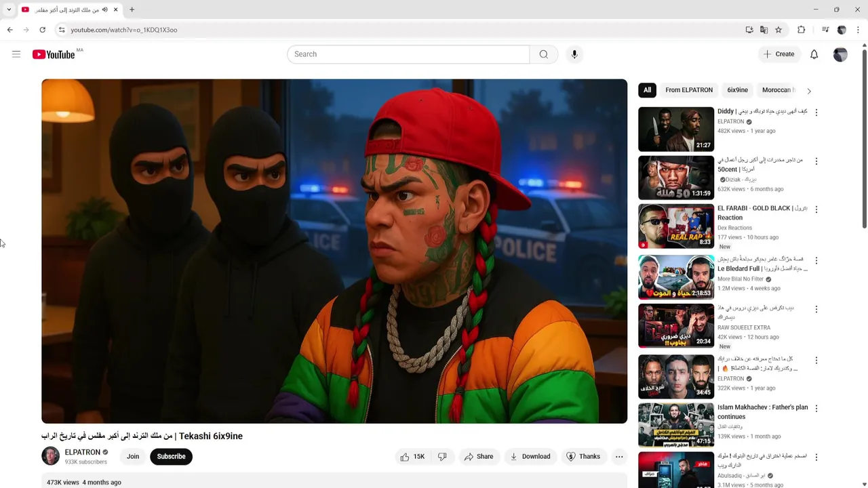The height and width of the screenshot is (488, 868).
Task: Open the ELPATRON channel avatar
Action: pos(51,456)
